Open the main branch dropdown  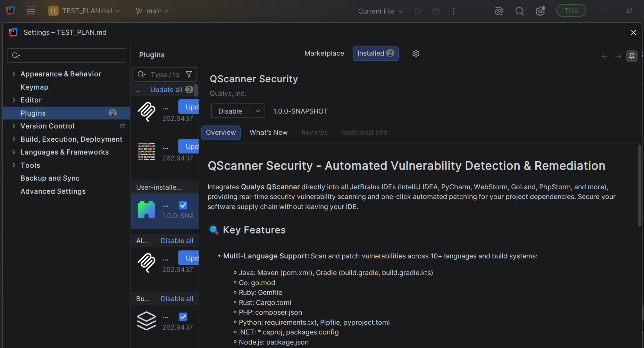click(152, 11)
